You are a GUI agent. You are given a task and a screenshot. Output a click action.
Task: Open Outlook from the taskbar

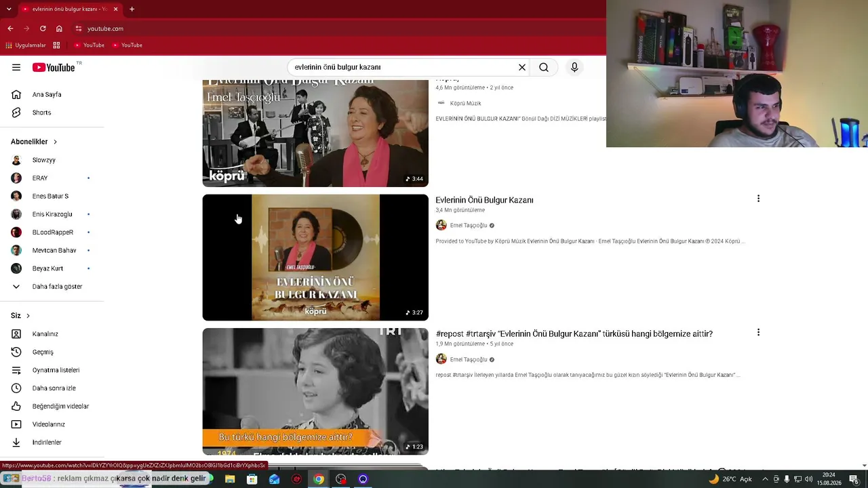tap(274, 479)
